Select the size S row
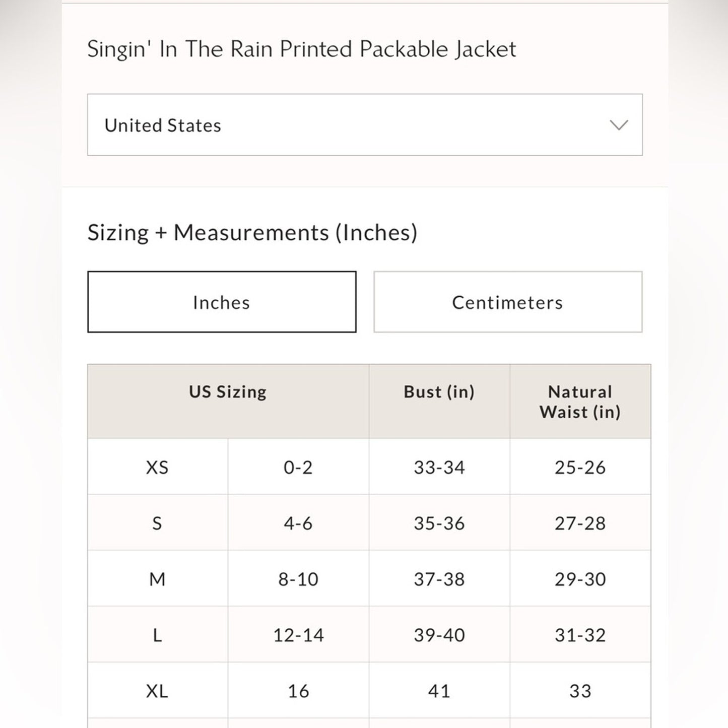The height and width of the screenshot is (728, 728). click(x=158, y=523)
